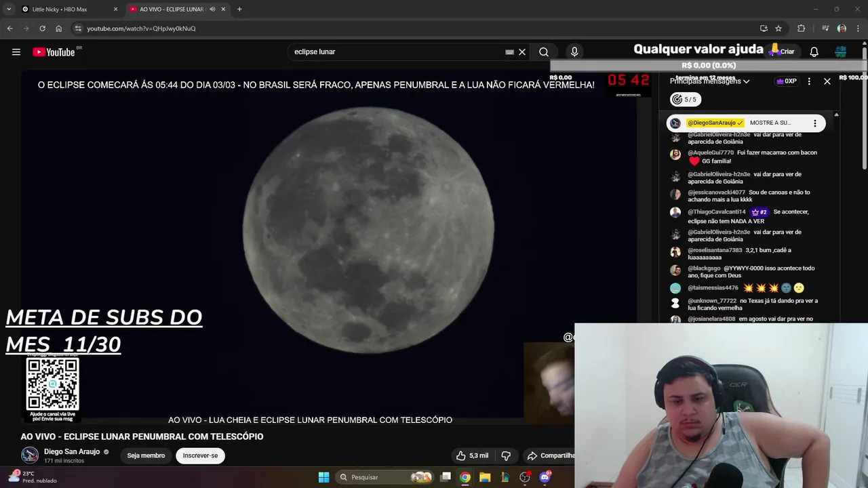
Task: Switch to the Little Nicky HBO Max tab
Action: tap(68, 9)
